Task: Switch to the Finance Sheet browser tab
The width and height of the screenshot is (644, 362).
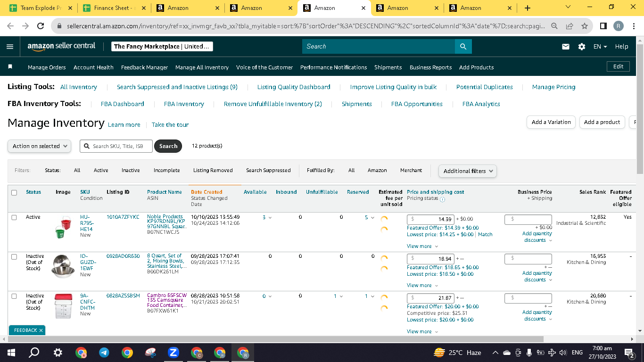Action: pos(115,8)
